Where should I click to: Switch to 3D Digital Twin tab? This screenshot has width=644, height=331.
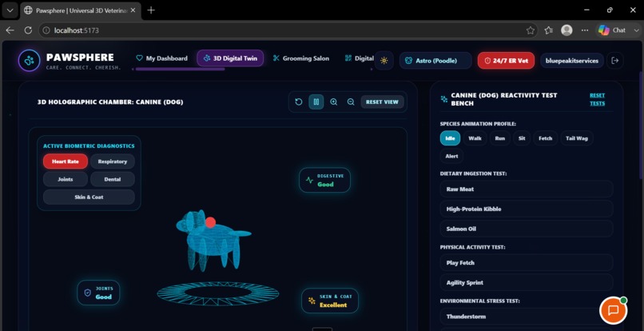pos(230,58)
